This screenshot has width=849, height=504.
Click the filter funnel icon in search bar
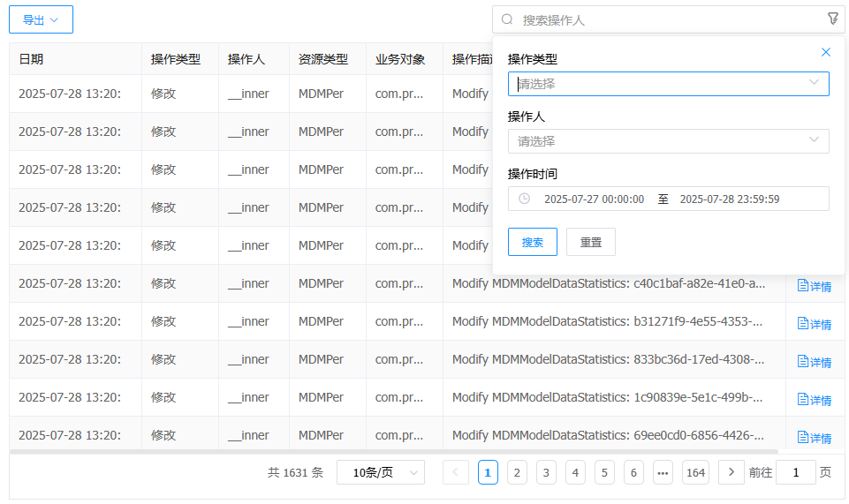tap(832, 19)
